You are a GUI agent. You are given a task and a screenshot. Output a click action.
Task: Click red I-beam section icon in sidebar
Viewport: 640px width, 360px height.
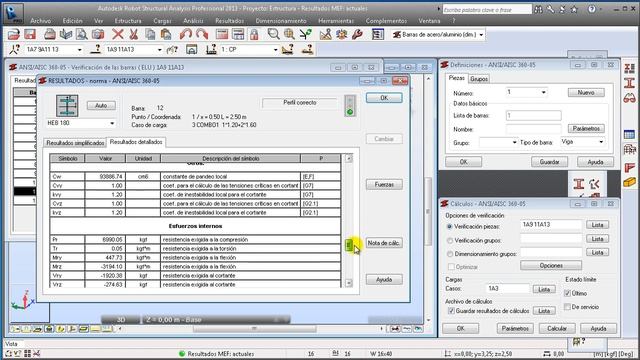629,83
